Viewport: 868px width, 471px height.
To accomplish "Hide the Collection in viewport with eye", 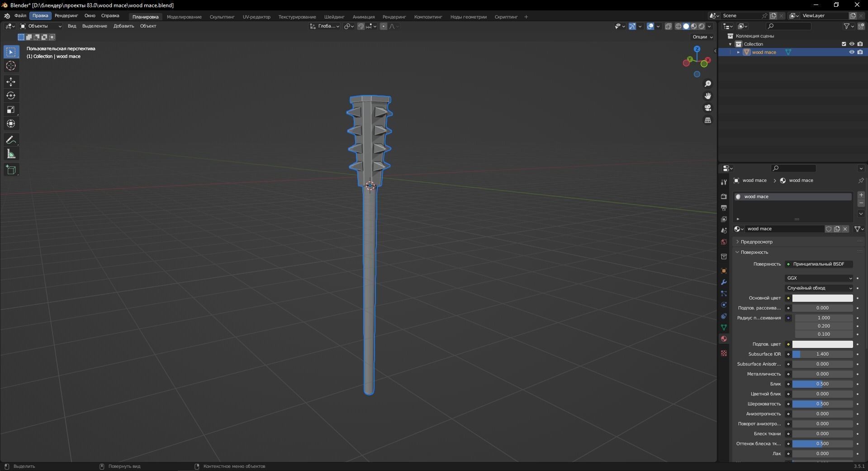I will (852, 44).
